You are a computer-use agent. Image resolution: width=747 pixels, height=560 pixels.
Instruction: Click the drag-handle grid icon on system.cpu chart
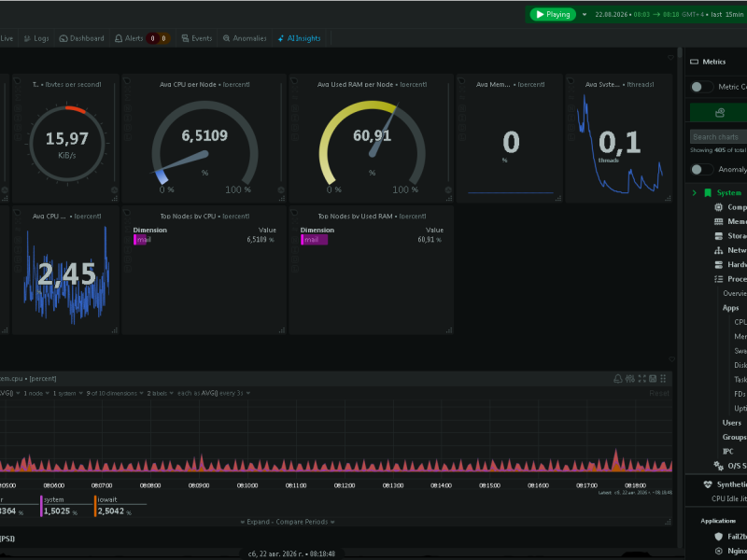pos(663,379)
